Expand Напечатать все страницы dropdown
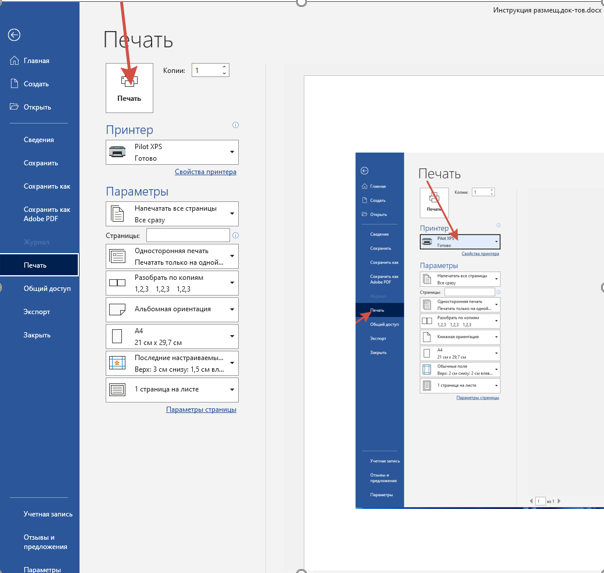The width and height of the screenshot is (604, 573). (172, 214)
